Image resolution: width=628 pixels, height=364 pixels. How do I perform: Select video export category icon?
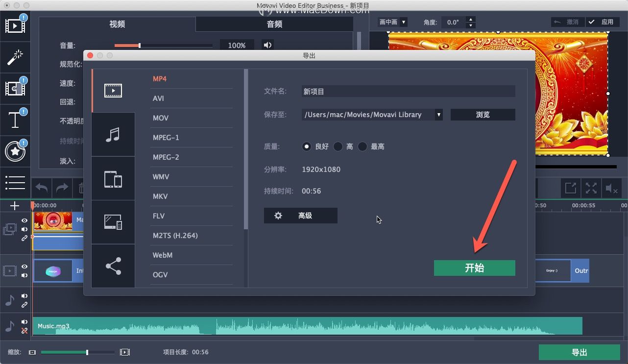tap(113, 91)
